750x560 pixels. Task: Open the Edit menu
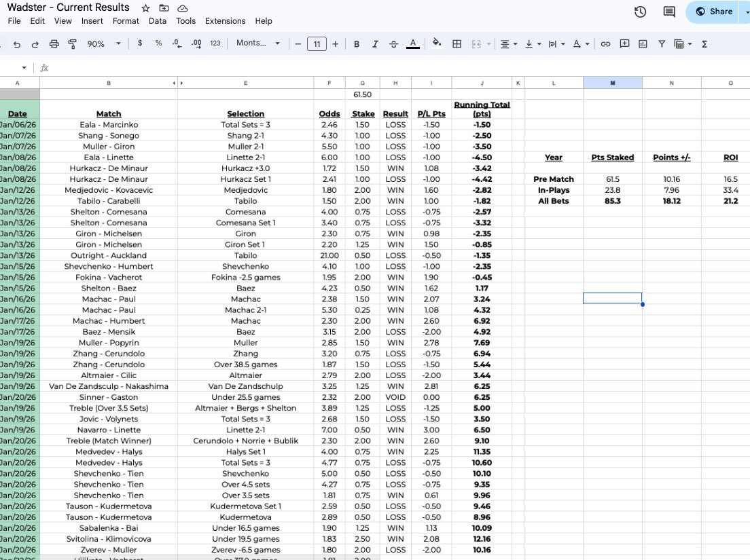(x=37, y=21)
